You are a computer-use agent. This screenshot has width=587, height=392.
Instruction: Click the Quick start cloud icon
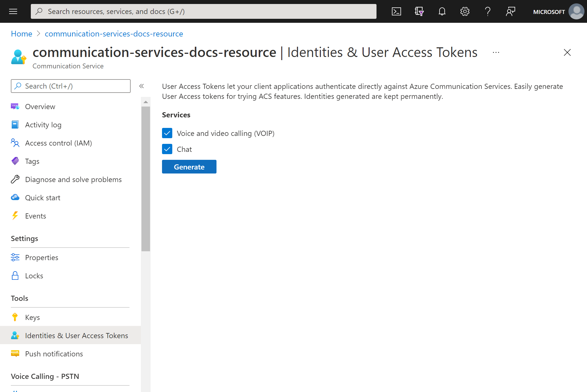[x=15, y=197]
